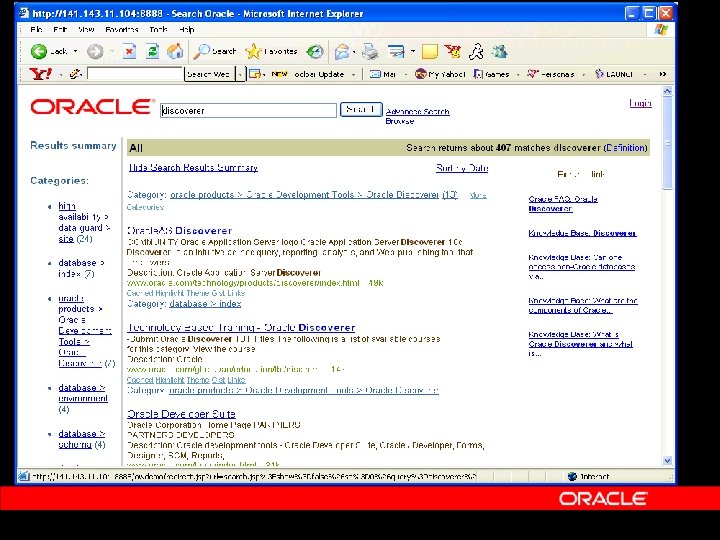Expand the Mail button dropdown arrow
The height and width of the screenshot is (540, 720).
click(354, 52)
